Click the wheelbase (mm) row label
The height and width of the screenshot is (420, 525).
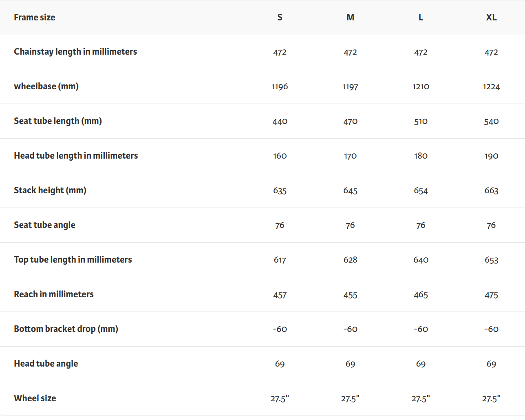coord(46,86)
